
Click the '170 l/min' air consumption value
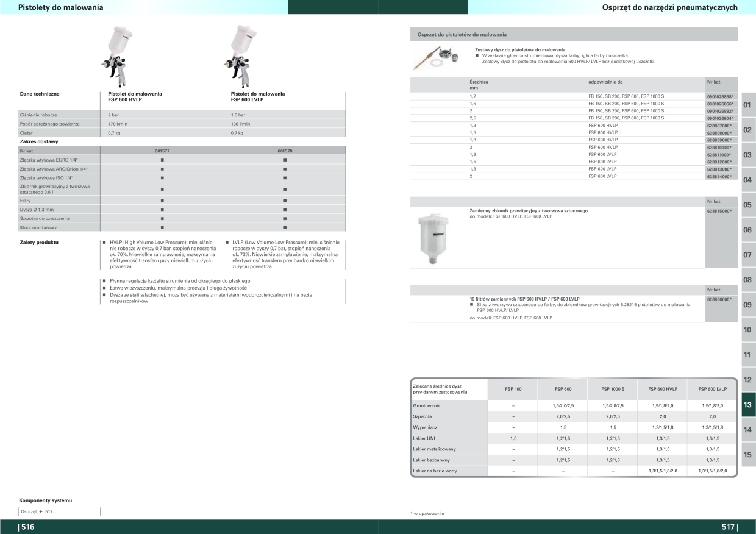pyautogui.click(x=116, y=124)
